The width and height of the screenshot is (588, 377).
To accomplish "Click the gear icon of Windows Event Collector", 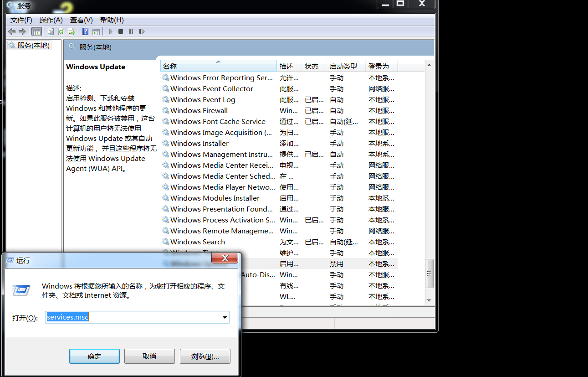I will (x=166, y=88).
